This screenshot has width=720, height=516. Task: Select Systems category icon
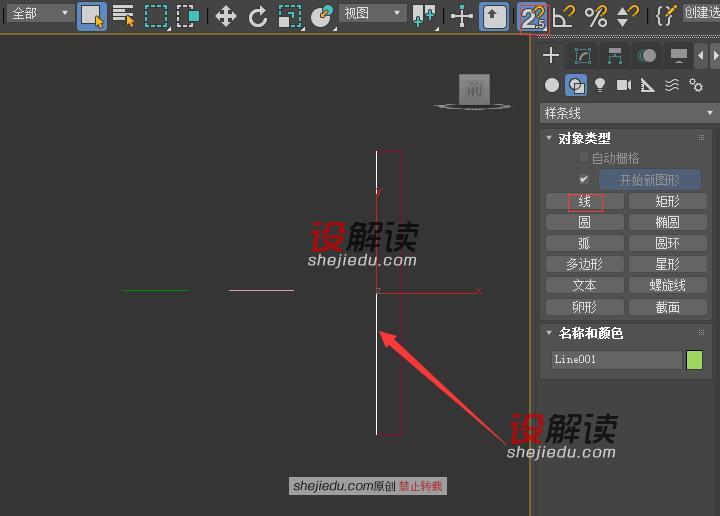pos(696,85)
